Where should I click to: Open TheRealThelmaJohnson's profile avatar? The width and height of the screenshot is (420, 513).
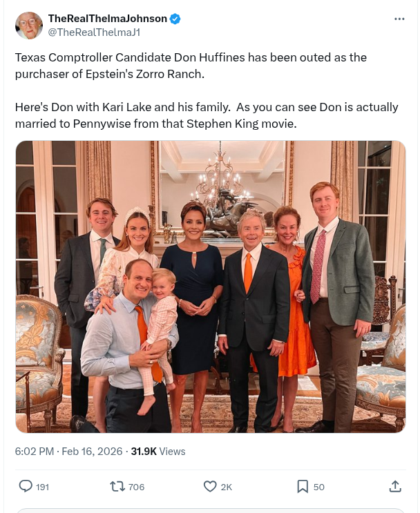pos(28,25)
